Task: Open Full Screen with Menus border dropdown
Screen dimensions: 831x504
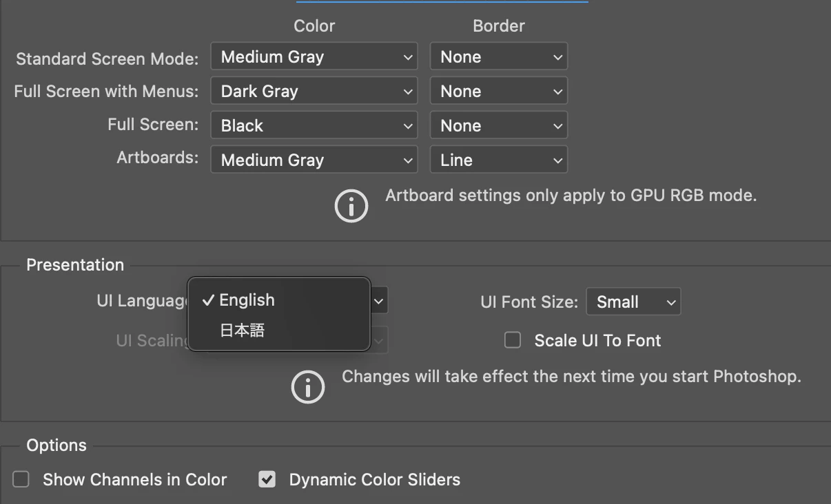Action: coord(499,92)
